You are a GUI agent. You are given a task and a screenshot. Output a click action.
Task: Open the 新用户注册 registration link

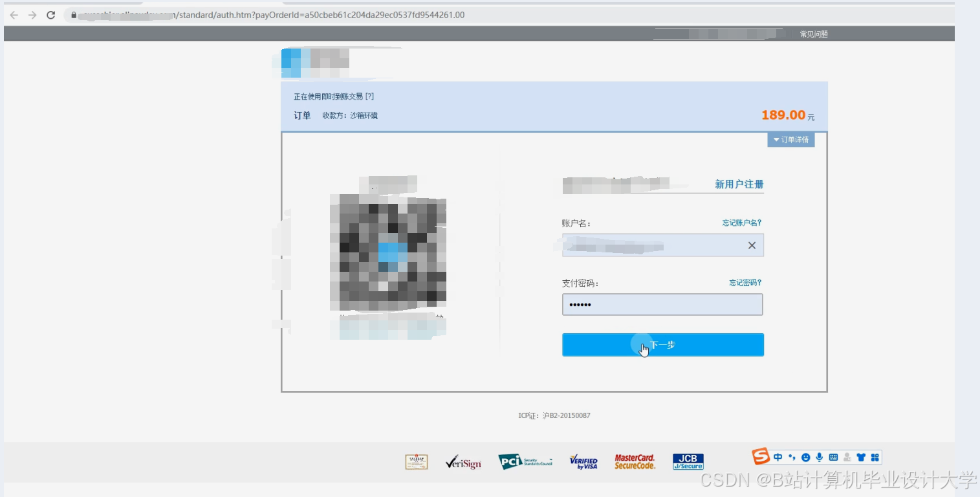point(739,184)
